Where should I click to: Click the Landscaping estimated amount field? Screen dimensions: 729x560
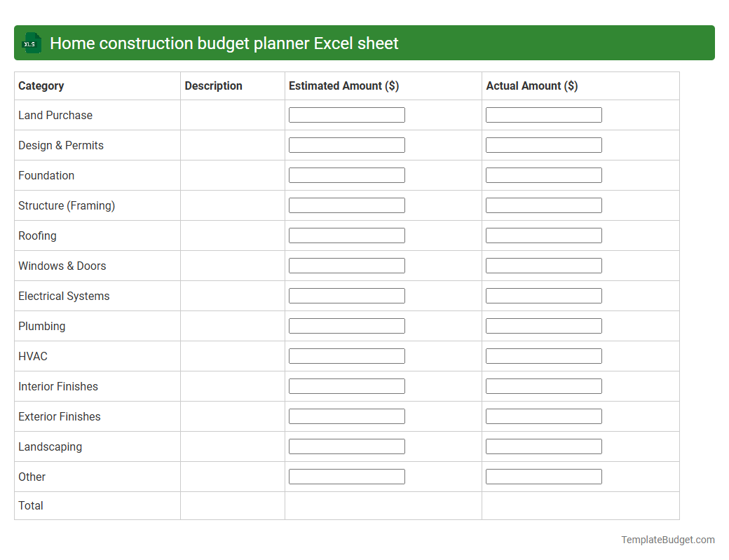click(346, 446)
